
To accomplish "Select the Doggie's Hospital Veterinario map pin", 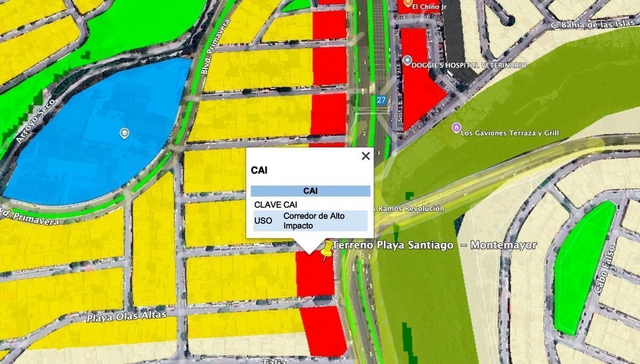I will pyautogui.click(x=407, y=61).
